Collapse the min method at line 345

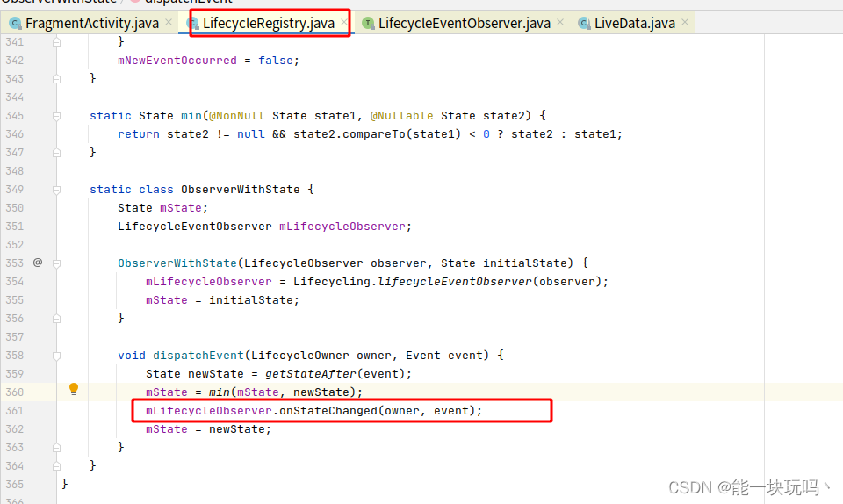56,116
